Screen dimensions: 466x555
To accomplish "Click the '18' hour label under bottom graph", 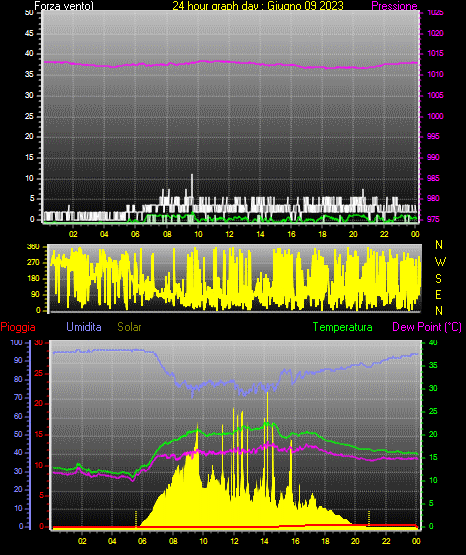I will 325,541.
